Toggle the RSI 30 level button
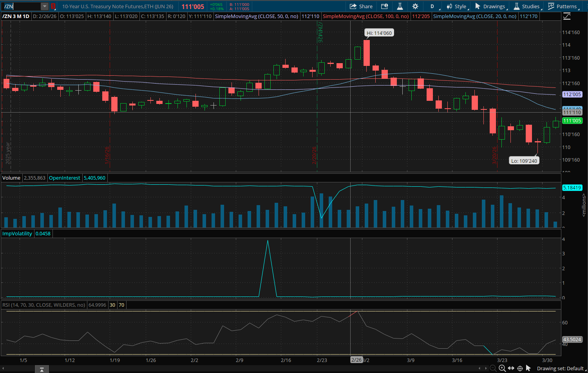Screen dimensions: 588x373 click(x=112, y=305)
